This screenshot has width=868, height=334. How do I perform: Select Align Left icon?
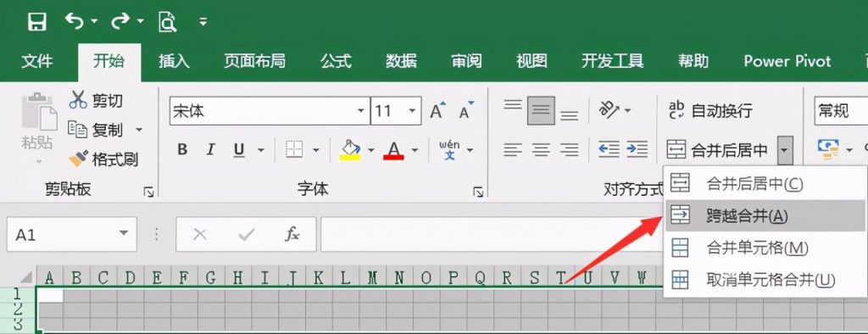point(513,149)
